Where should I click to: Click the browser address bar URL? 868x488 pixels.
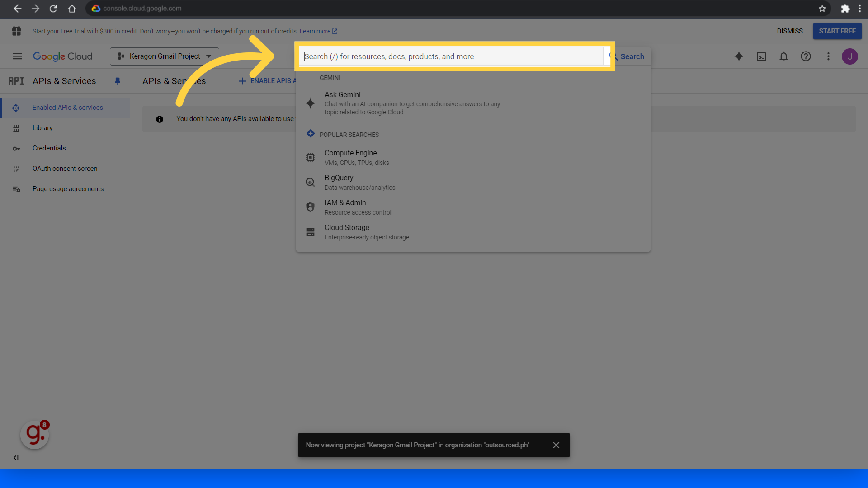(142, 9)
